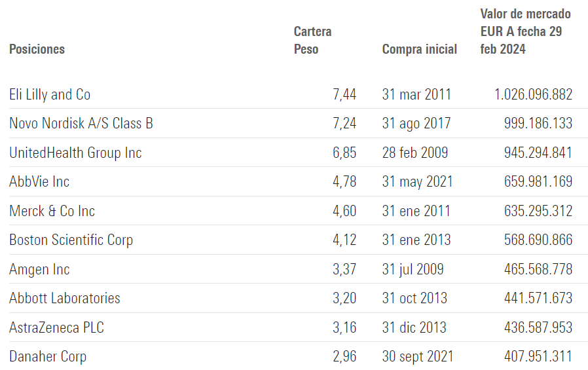Open Boston Scientific Corp position
Image resolution: width=588 pixels, height=370 pixels.
point(71,240)
